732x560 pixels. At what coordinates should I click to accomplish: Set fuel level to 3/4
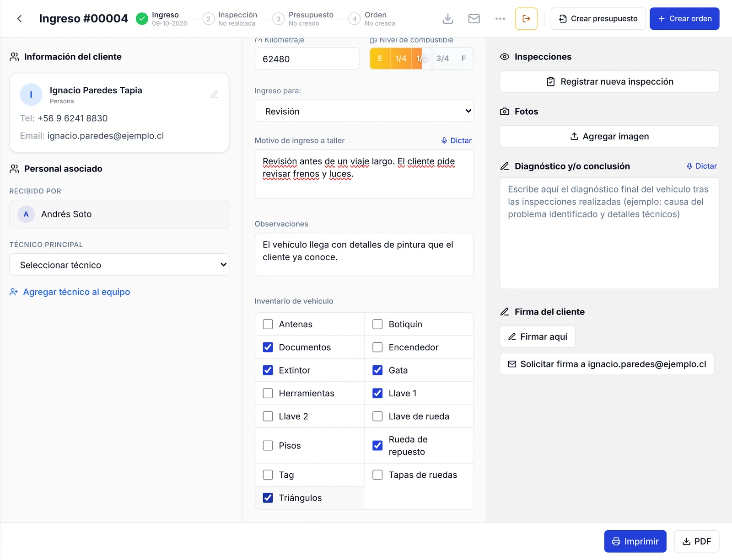click(442, 59)
